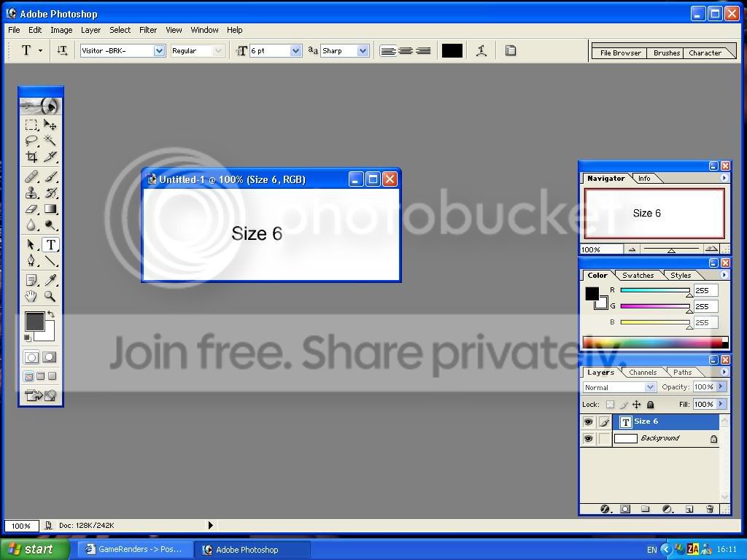Click the Windows start button
The image size is (747, 560).
[34, 549]
